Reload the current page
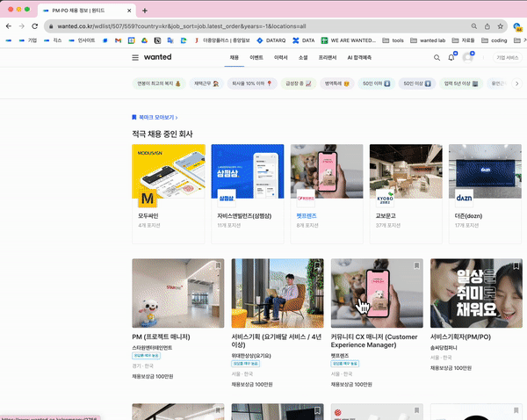This screenshot has width=527, height=420. click(x=35, y=26)
